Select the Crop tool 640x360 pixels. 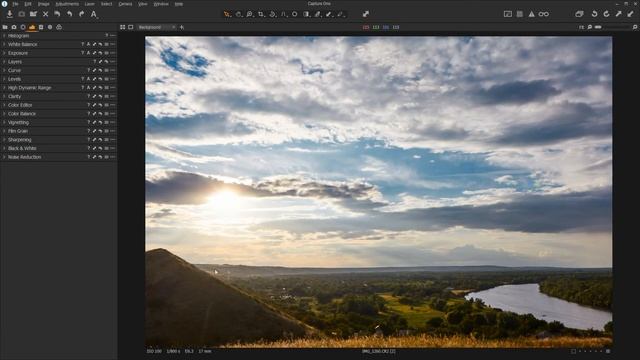[x=261, y=14]
